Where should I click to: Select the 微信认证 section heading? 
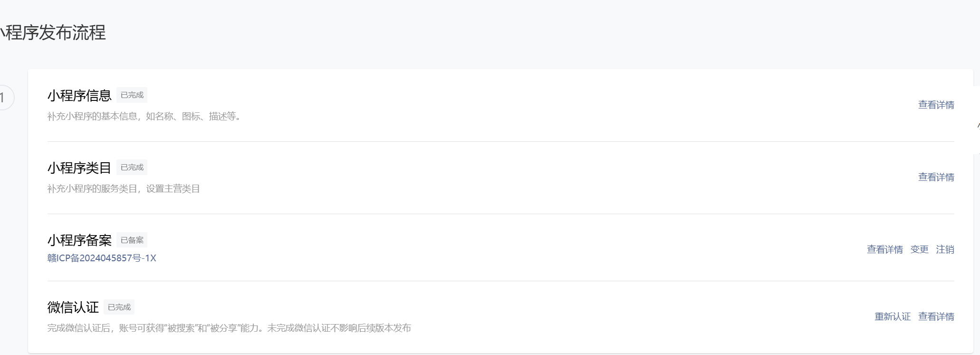pos(73,307)
